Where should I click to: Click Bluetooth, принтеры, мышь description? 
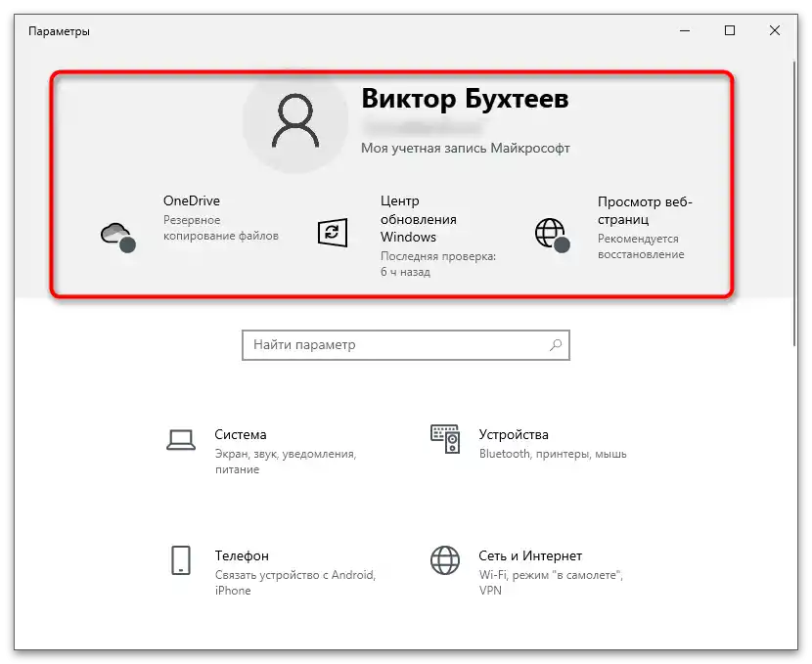pyautogui.click(x=553, y=454)
